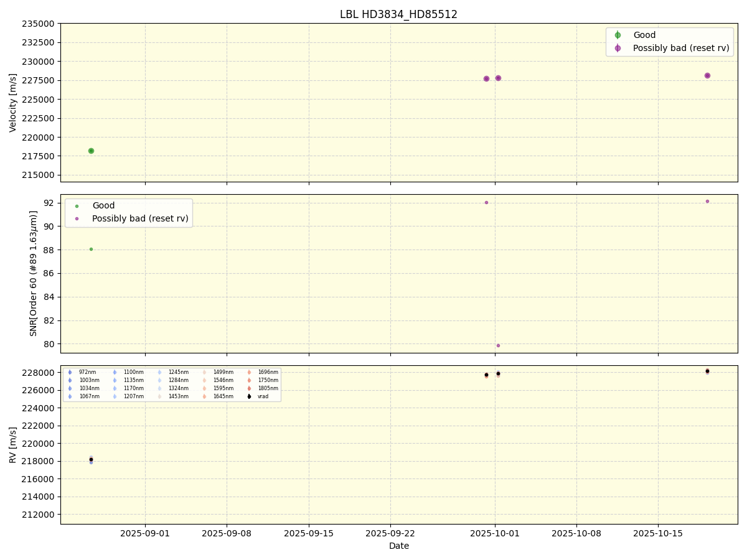Click the 972nm legend marker

70,372
